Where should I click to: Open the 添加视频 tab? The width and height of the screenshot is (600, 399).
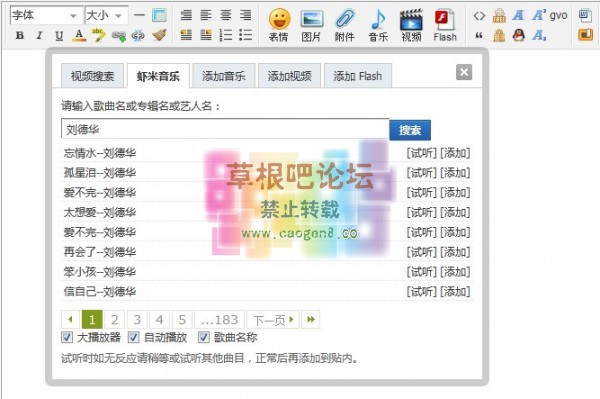290,76
